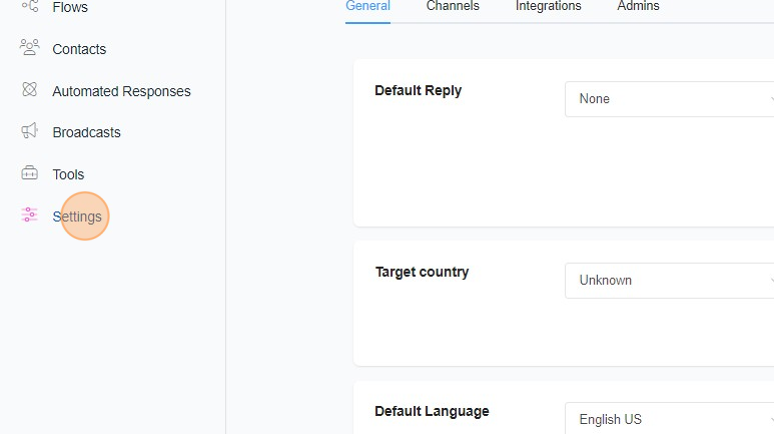Go to the Automated Responses section

[121, 91]
